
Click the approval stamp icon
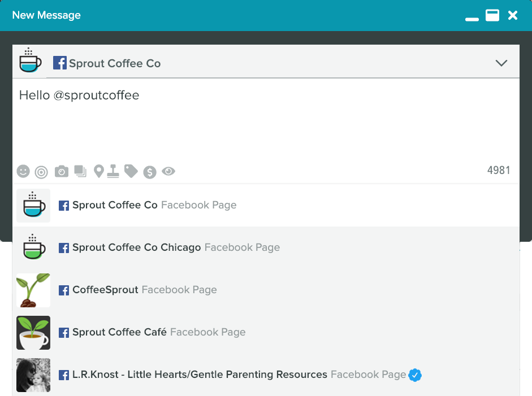[113, 171]
